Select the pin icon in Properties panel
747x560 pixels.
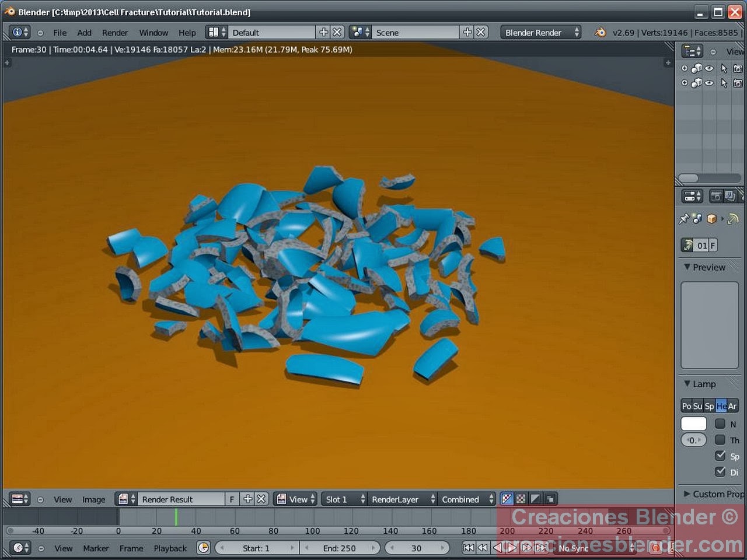(x=685, y=219)
